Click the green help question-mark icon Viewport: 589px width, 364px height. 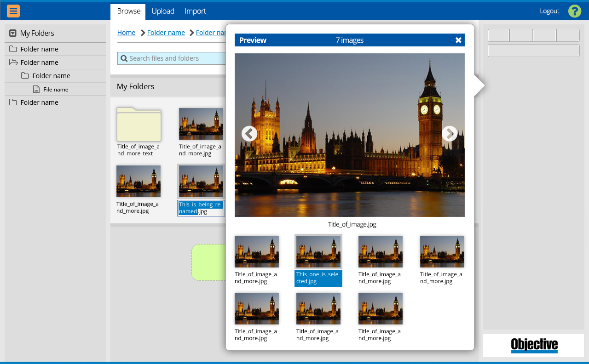click(x=575, y=11)
